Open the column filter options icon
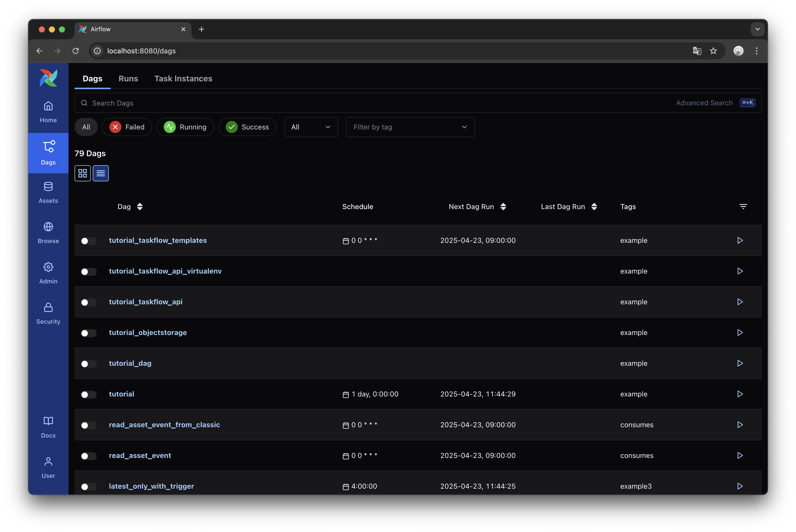 point(743,207)
